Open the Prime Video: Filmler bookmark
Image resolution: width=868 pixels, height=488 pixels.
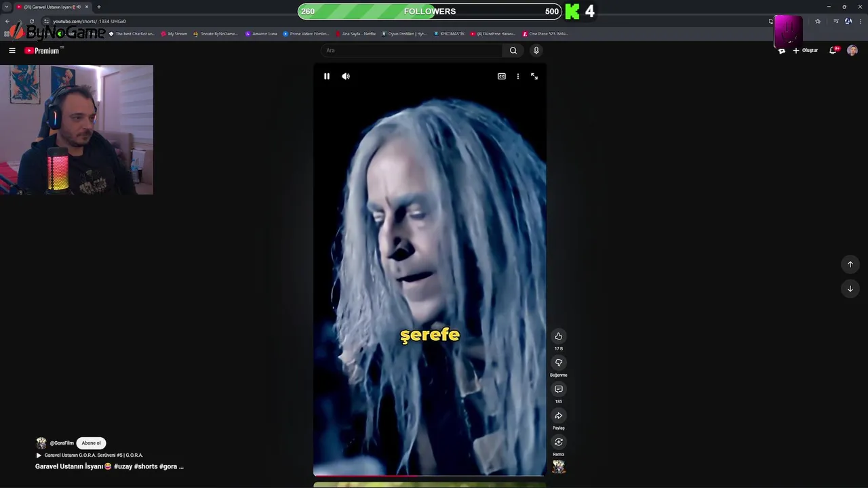tap(306, 34)
